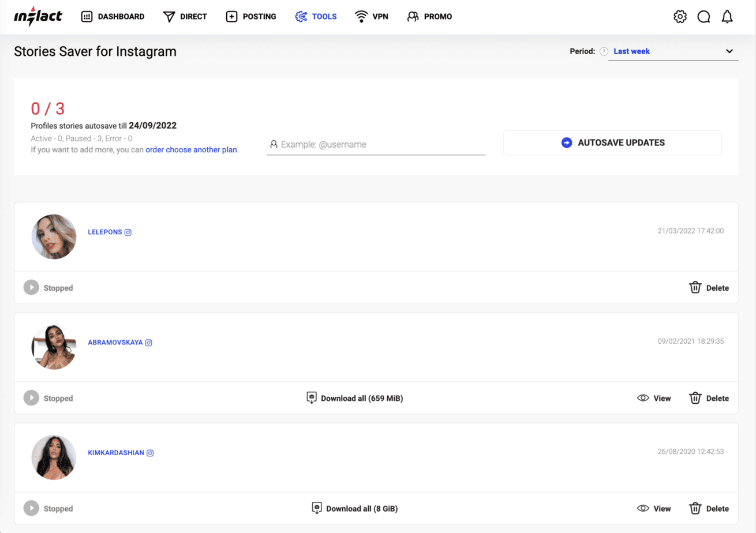The image size is (756, 533).
Task: Open the chat messages icon
Action: coord(703,17)
